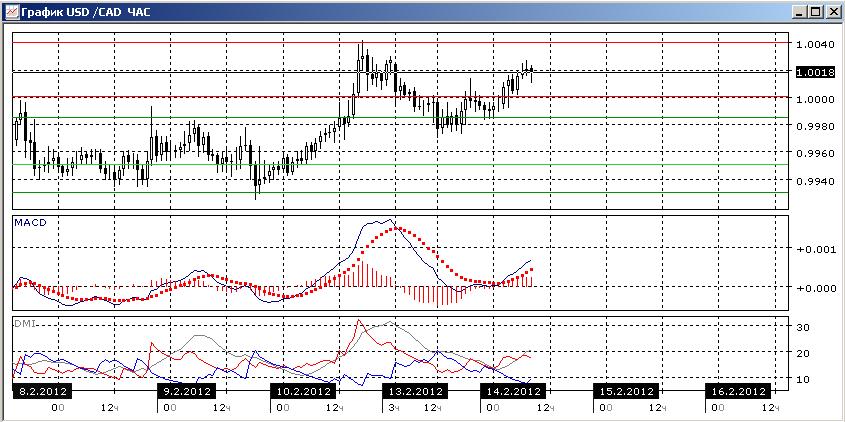Close the USD/CAD chart window
Image resolution: width=845 pixels, height=422 pixels.
(833, 11)
